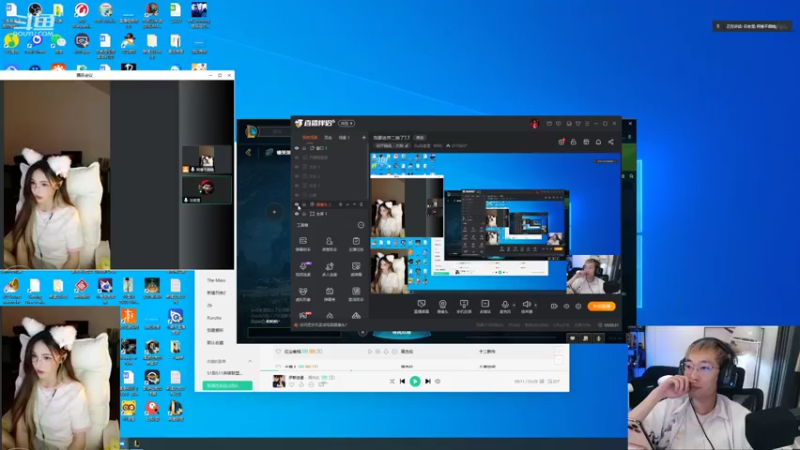
Task: Click the user avatar in streaming app title bar
Action: coord(534,123)
